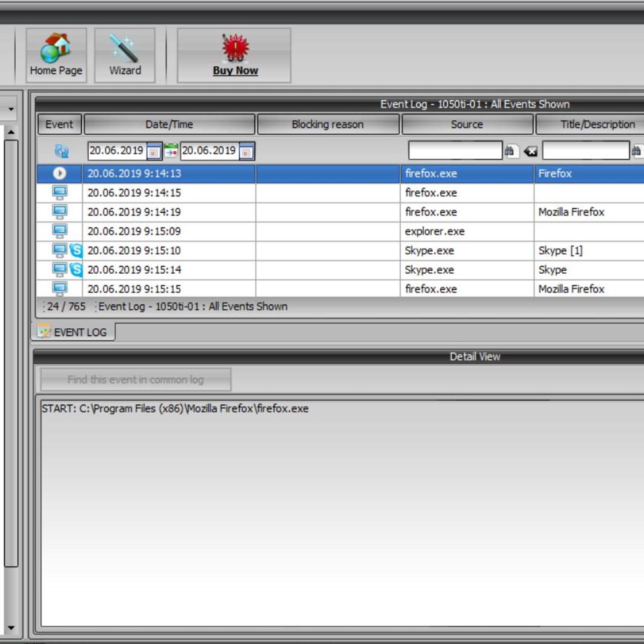
Task: Click the date range sync icon between dates
Action: 171,151
